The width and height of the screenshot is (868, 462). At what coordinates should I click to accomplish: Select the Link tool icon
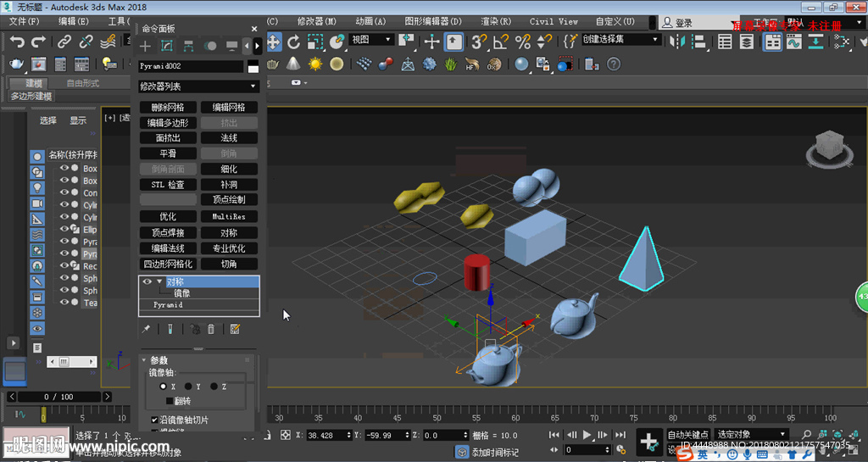[x=64, y=42]
